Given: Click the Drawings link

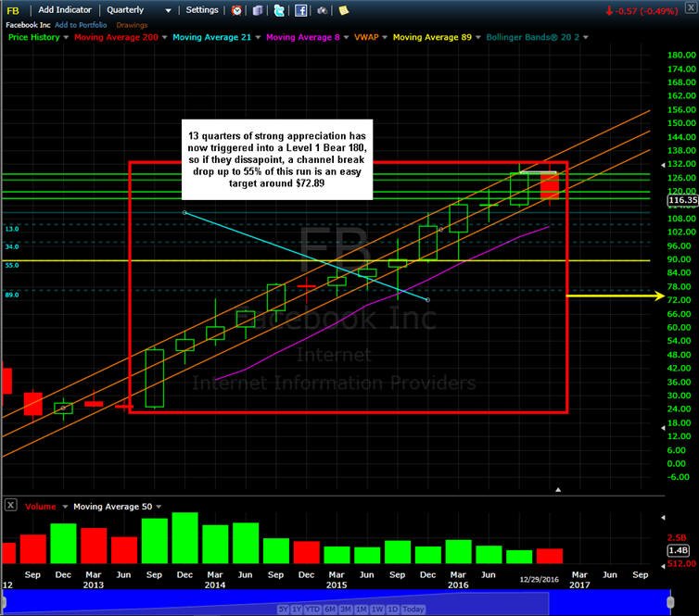Looking at the screenshot, I should tap(132, 25).
